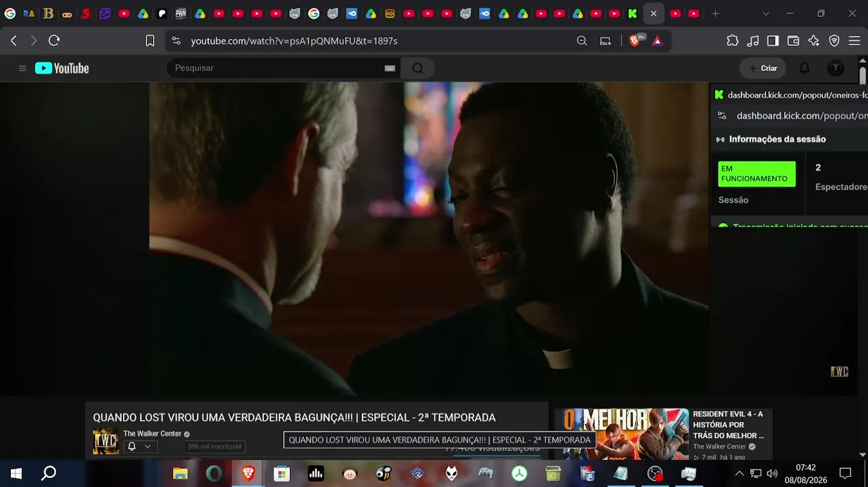This screenshot has width=868, height=487.
Task: Switch to the green Kick tab
Action: [633, 14]
